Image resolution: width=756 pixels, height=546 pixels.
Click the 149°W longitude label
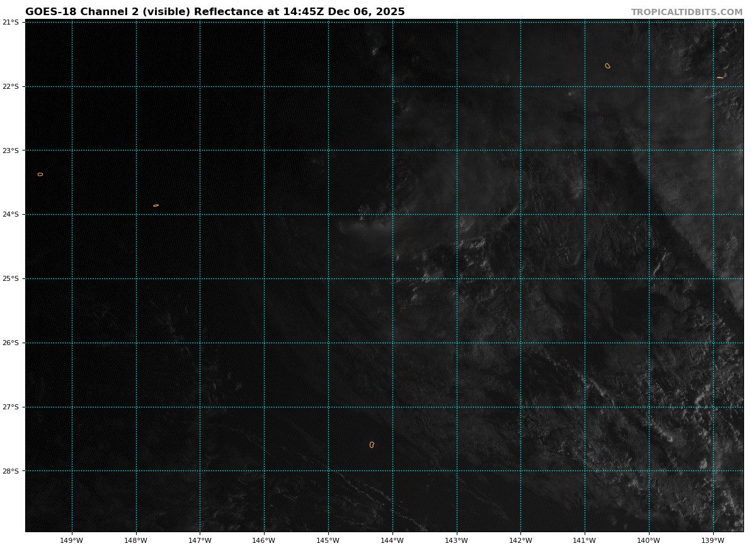click(71, 540)
